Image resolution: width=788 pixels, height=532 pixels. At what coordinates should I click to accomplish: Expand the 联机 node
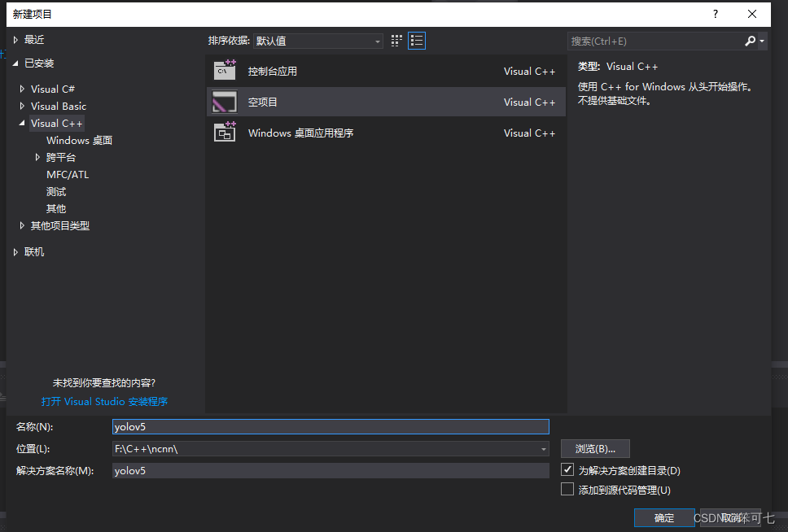click(15, 251)
